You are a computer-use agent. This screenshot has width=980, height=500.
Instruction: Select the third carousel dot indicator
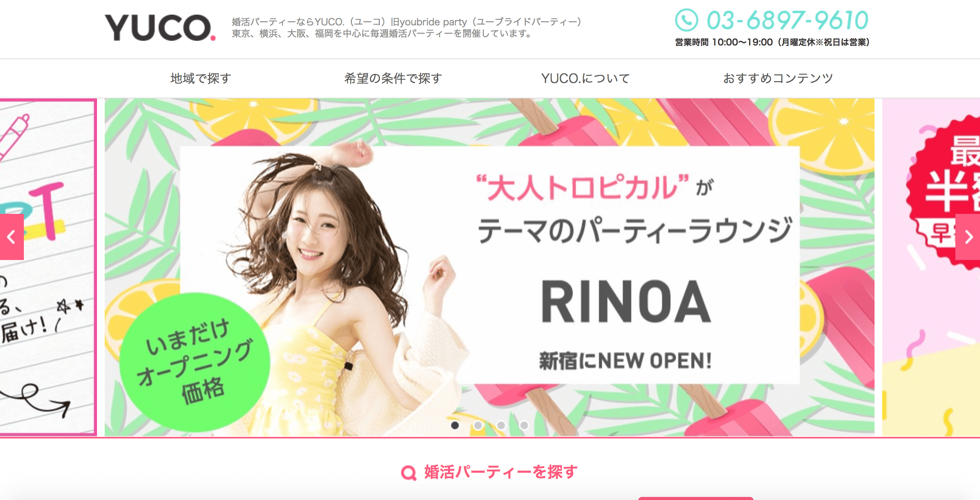tap(501, 425)
